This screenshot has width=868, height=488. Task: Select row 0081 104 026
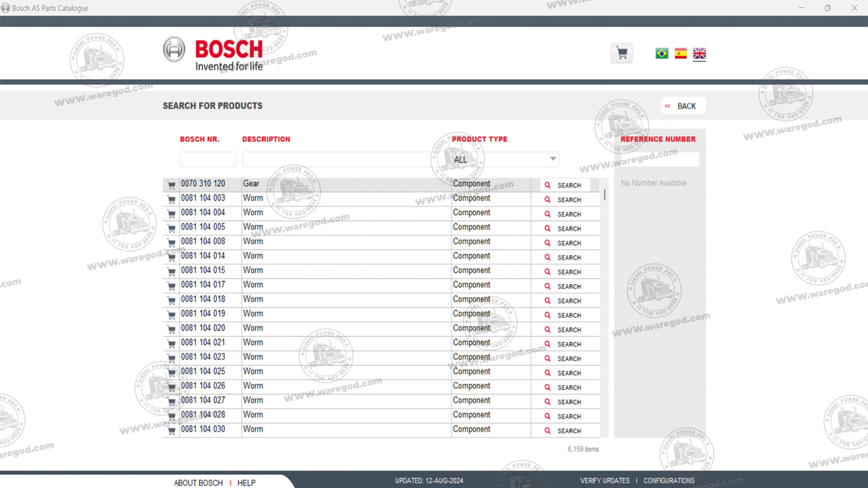tap(381, 387)
